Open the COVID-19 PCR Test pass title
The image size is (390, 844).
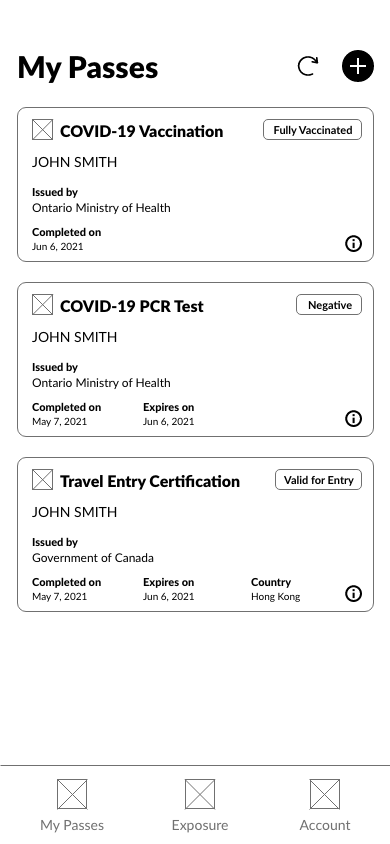[x=132, y=306]
